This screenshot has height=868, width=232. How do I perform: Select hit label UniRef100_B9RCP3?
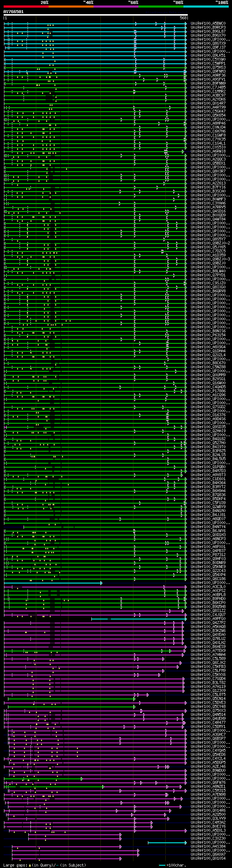coord(208,28)
